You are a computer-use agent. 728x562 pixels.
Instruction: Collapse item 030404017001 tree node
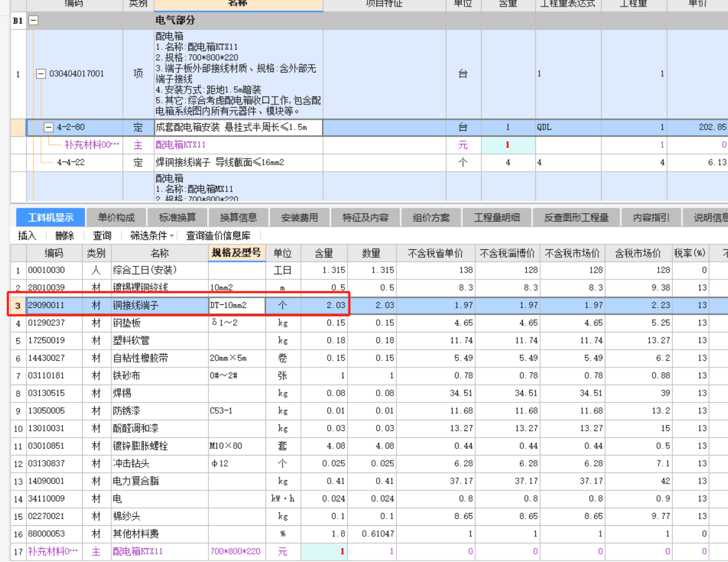coord(41,74)
